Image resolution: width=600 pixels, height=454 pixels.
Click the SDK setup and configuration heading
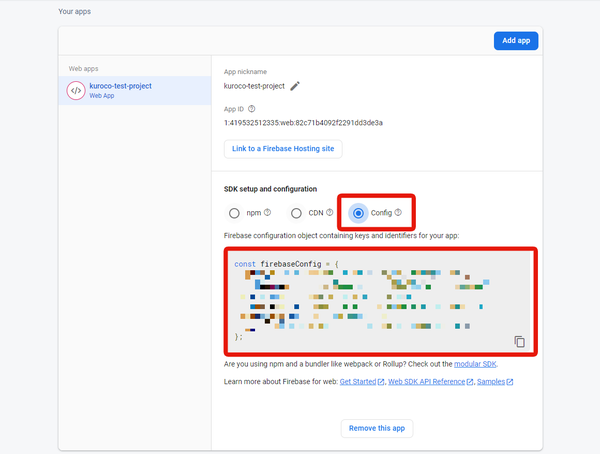point(270,189)
